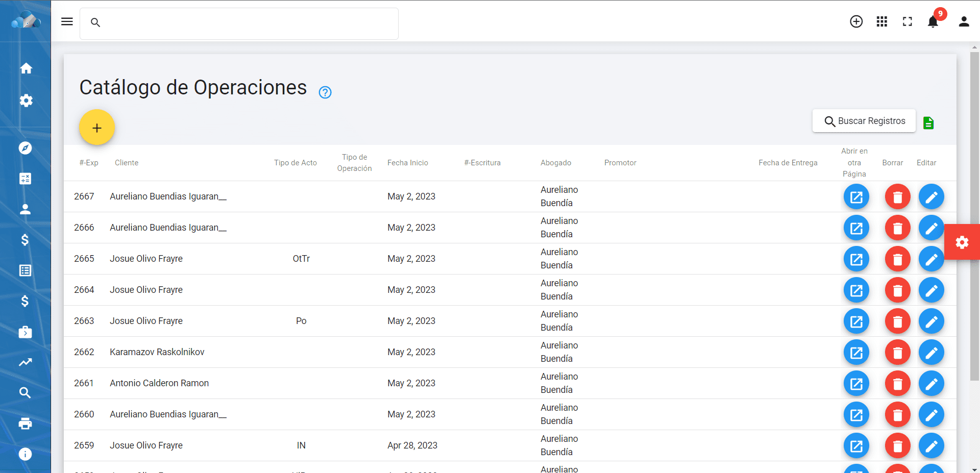Open the apps grid menu

881,21
